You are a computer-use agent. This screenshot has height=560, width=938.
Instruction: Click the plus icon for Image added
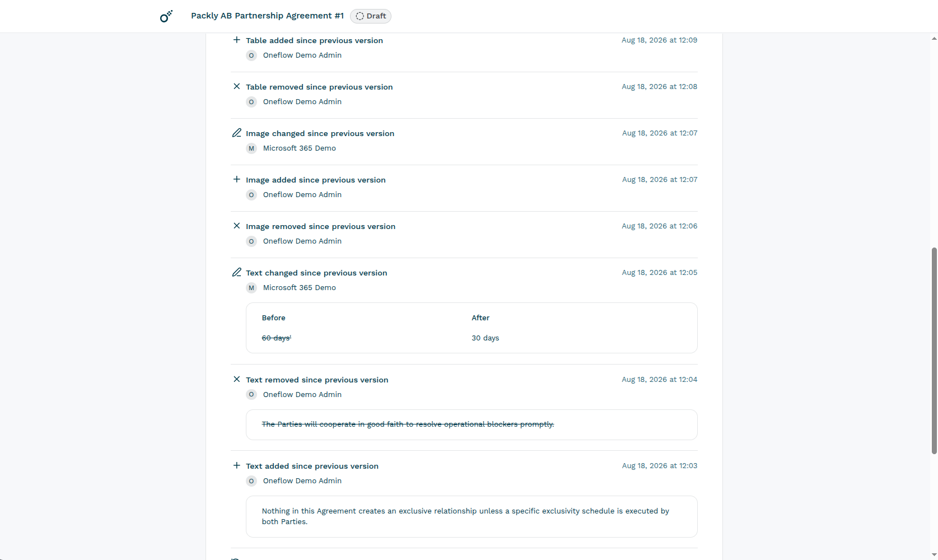tap(236, 179)
